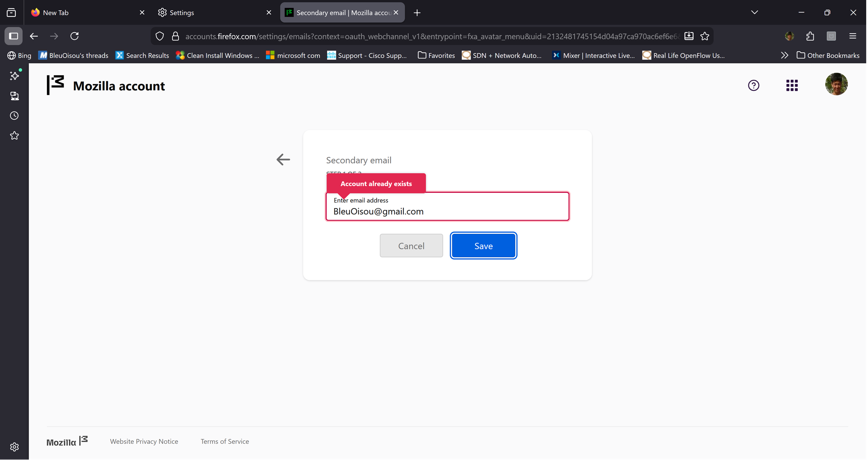The image size is (868, 460).
Task: Open the Website Privacy Notice link
Action: (x=144, y=441)
